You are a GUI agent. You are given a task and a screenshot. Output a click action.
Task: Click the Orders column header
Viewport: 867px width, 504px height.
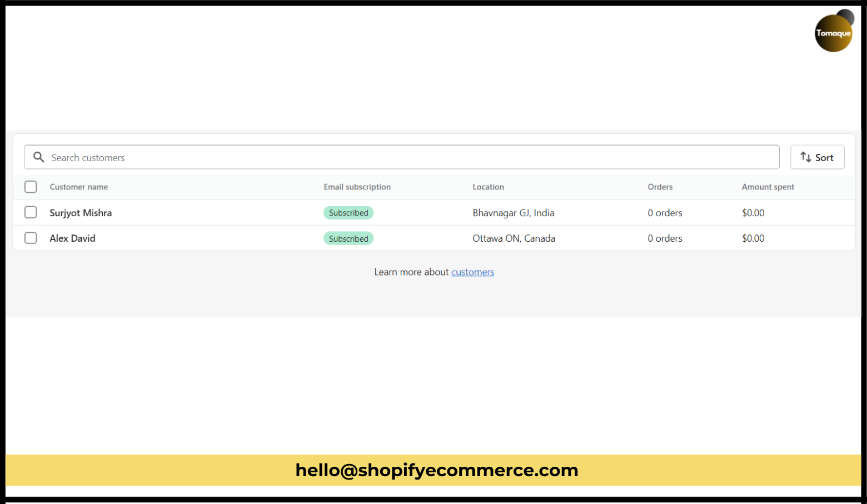(x=660, y=187)
